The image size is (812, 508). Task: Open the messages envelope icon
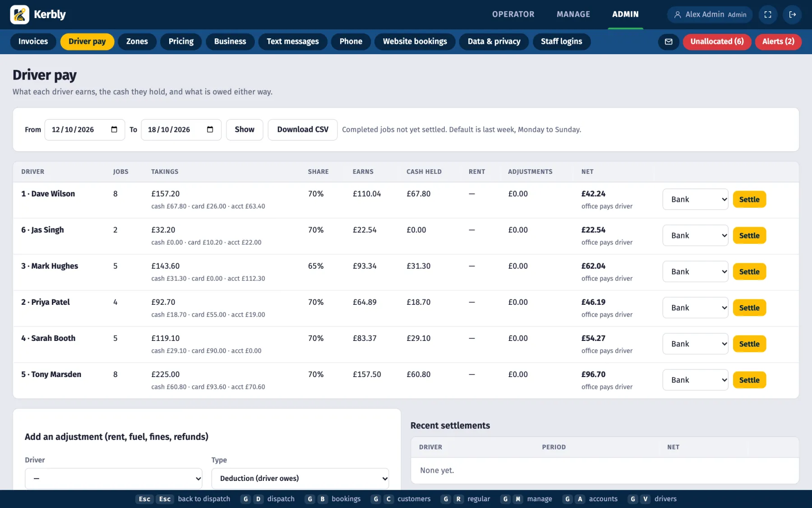click(x=669, y=42)
